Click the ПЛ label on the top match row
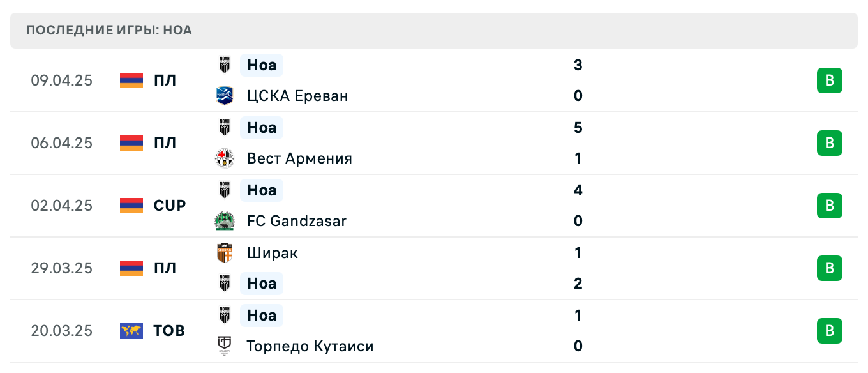The width and height of the screenshot is (868, 373). click(x=166, y=80)
